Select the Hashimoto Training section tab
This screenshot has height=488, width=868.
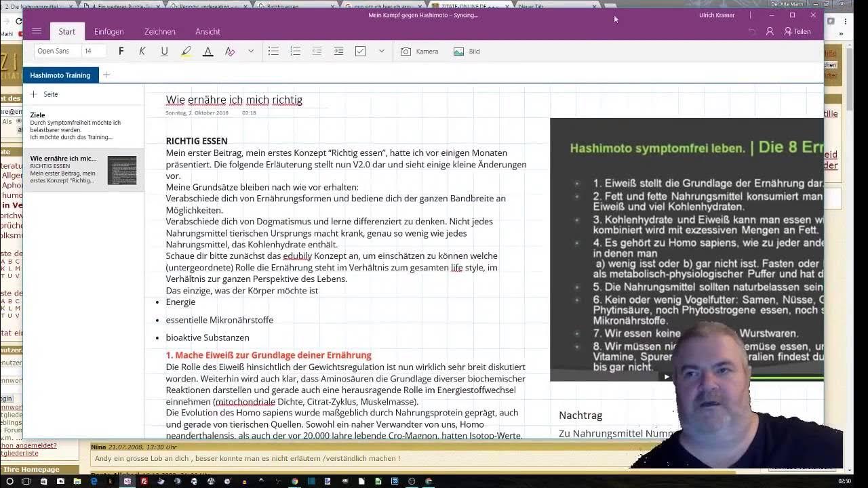click(x=60, y=75)
